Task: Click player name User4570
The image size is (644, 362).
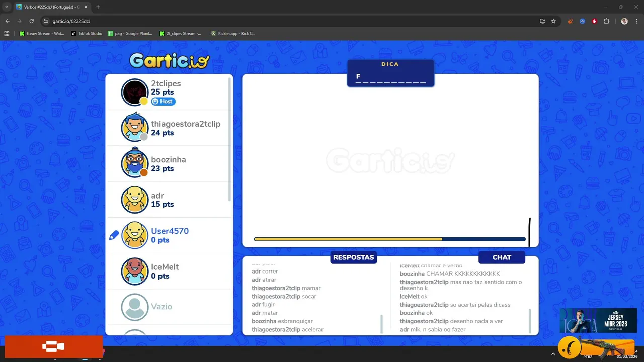Action: pos(170,231)
